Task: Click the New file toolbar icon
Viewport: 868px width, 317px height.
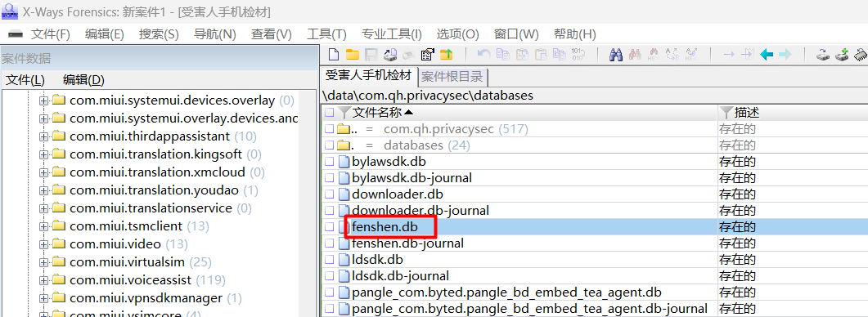Action: [334, 54]
